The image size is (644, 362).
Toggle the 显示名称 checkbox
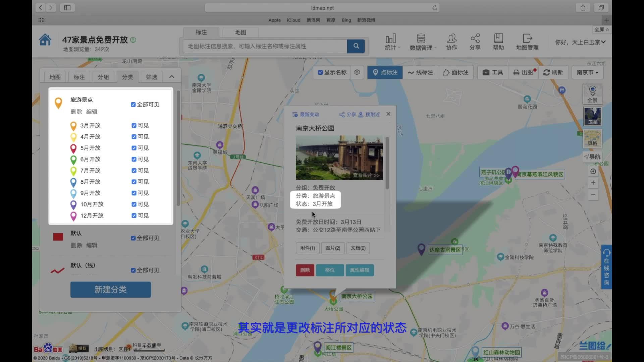tap(320, 72)
